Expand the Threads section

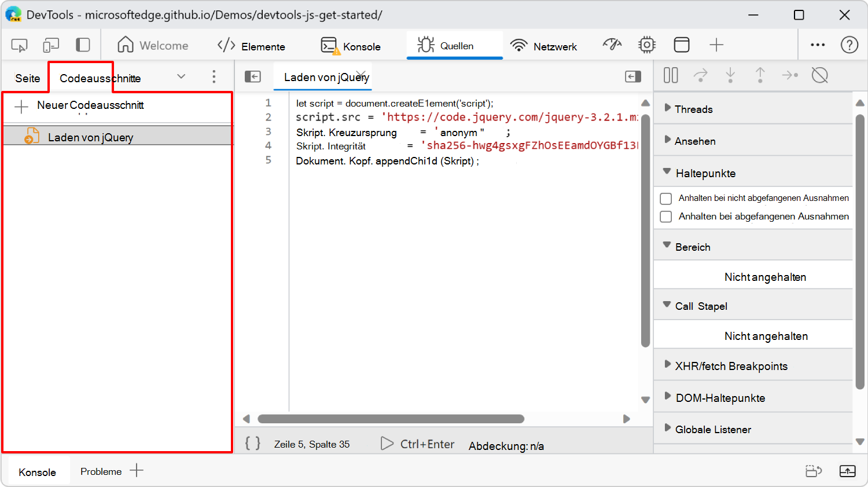667,109
